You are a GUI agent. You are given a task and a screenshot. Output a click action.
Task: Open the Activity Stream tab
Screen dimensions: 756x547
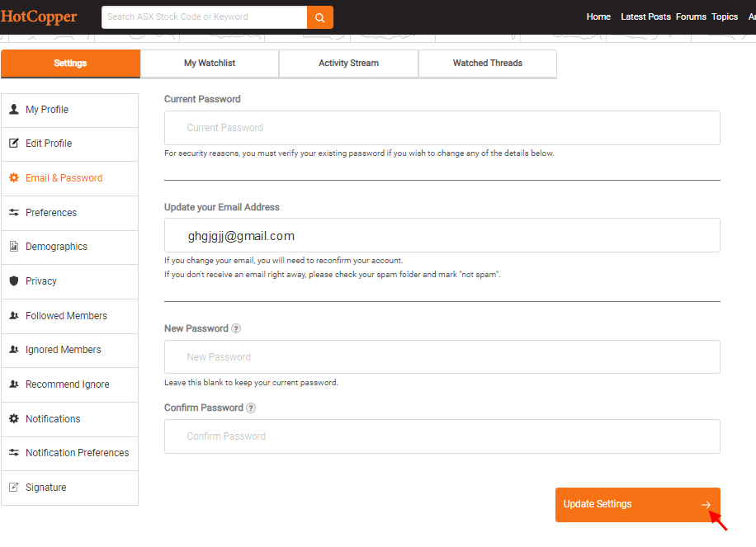(x=348, y=64)
